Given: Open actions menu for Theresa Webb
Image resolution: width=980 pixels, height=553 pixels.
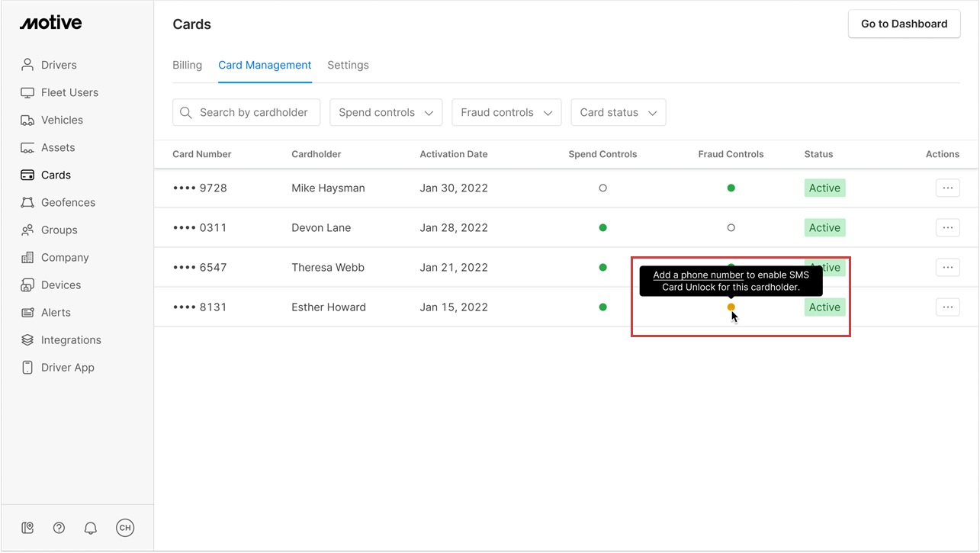Looking at the screenshot, I should (x=947, y=267).
